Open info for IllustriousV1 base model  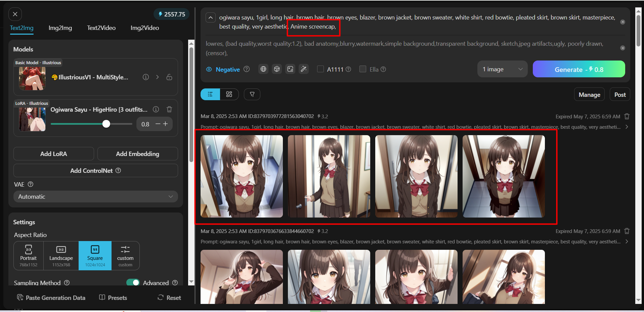coord(146,77)
